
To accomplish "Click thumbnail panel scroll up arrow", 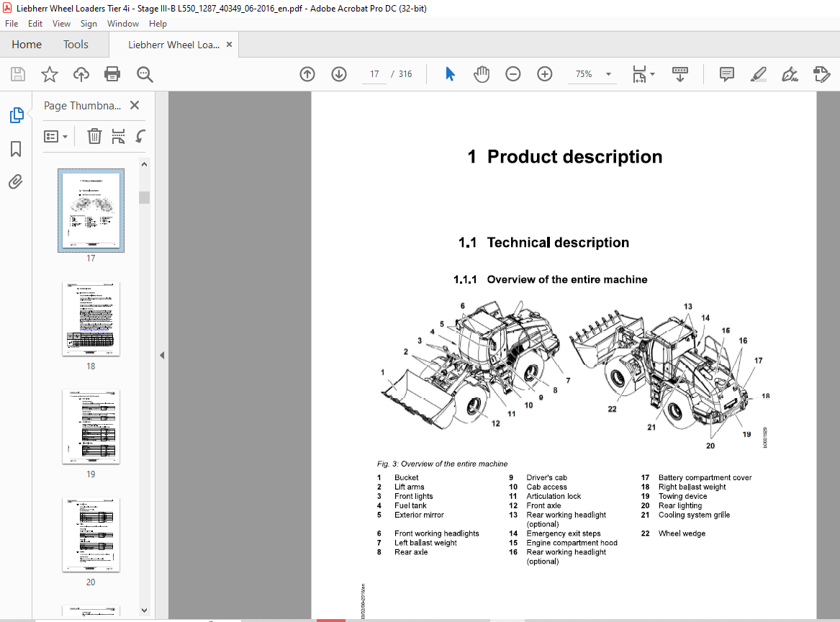I will 144,164.
